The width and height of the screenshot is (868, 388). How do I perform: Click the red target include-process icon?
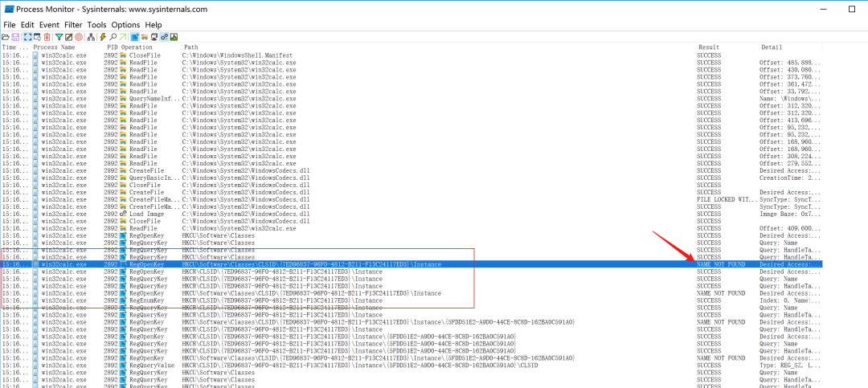pos(79,37)
